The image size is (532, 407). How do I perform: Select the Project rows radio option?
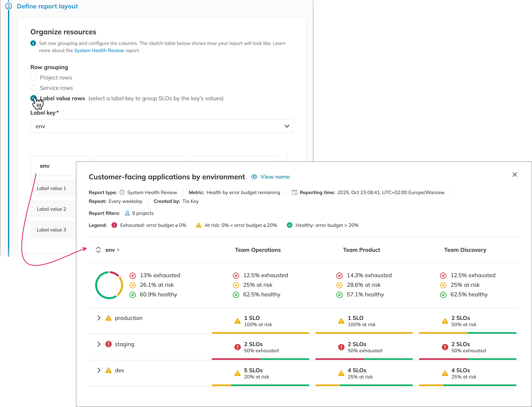pos(34,77)
